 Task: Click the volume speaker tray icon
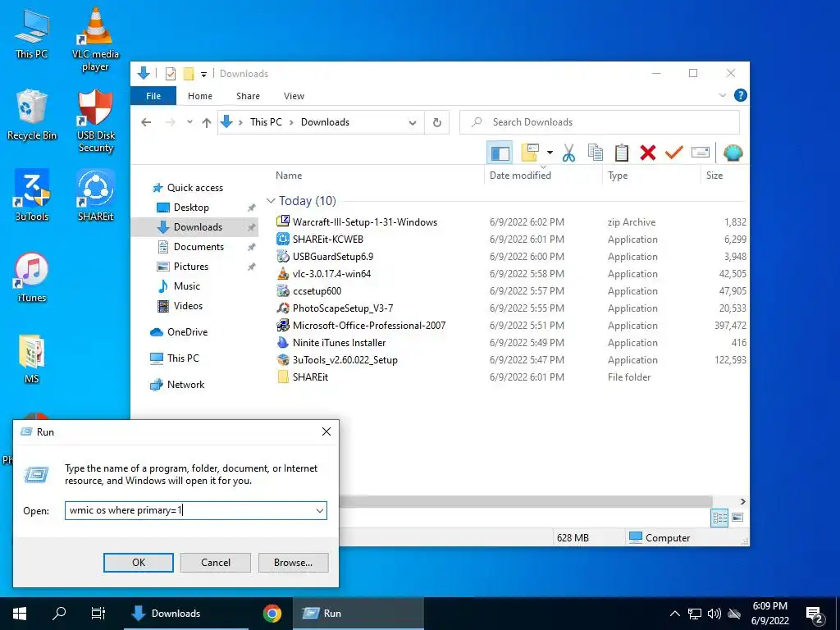click(714, 614)
